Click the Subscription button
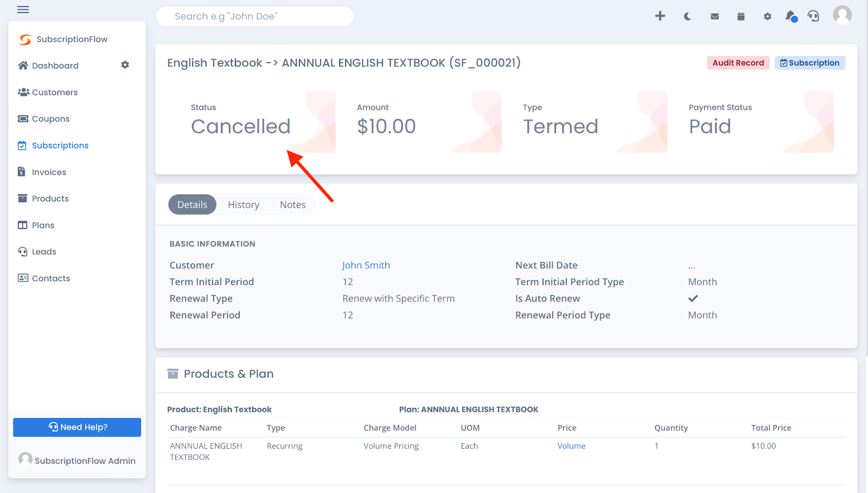 click(809, 63)
